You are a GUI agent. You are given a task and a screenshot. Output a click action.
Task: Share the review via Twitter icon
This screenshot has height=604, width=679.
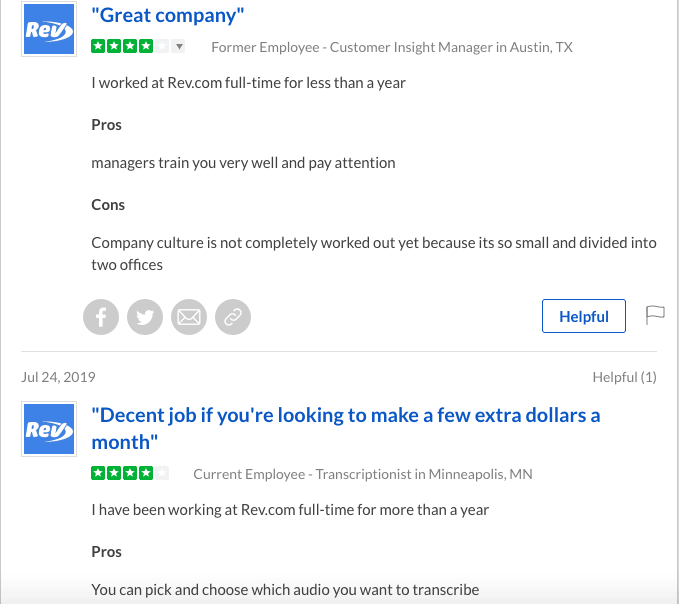click(x=145, y=317)
